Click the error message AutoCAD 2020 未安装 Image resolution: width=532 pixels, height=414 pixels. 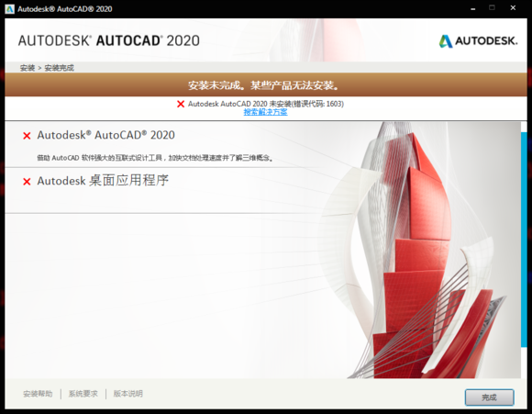(266, 104)
